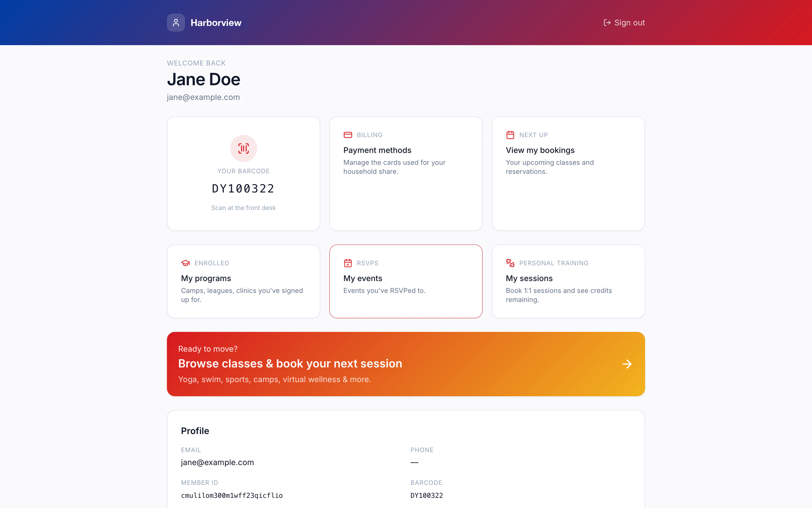
Task: Click 'Your upcoming classes and reservations' description
Action: click(x=550, y=167)
